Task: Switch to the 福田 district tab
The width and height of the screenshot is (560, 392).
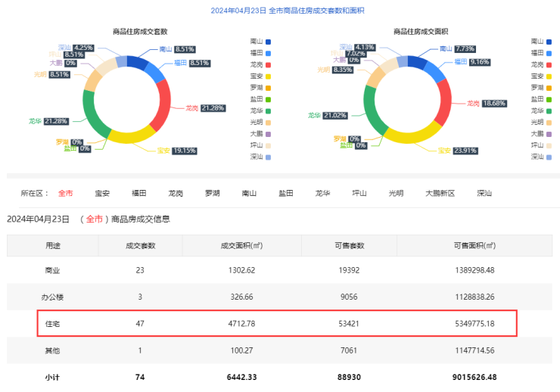Action: point(139,193)
